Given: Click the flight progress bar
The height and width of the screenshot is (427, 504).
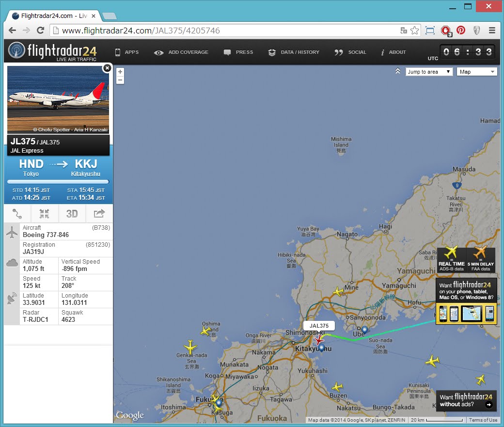Looking at the screenshot, I should [58, 182].
